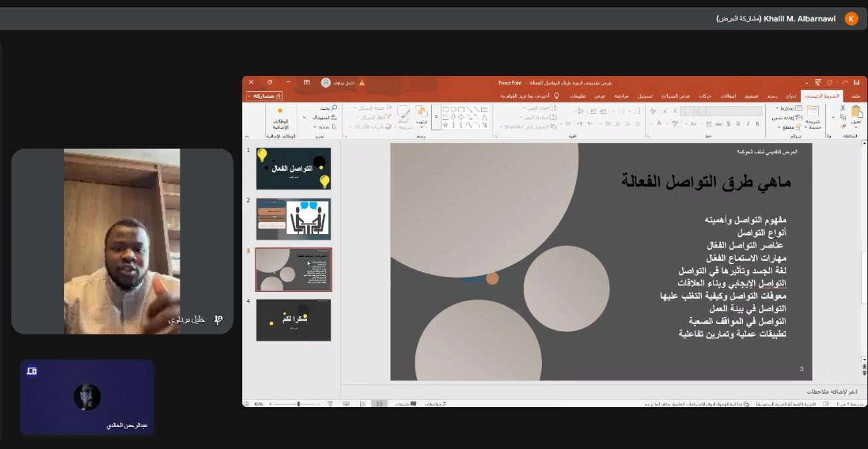Click the Cut scissors icon
The height and width of the screenshot is (449, 868).
[x=842, y=108]
